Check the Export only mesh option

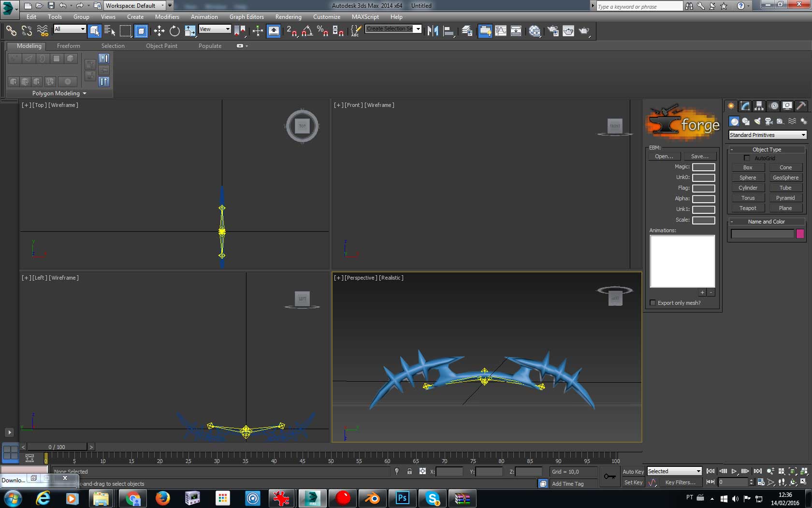tap(653, 303)
